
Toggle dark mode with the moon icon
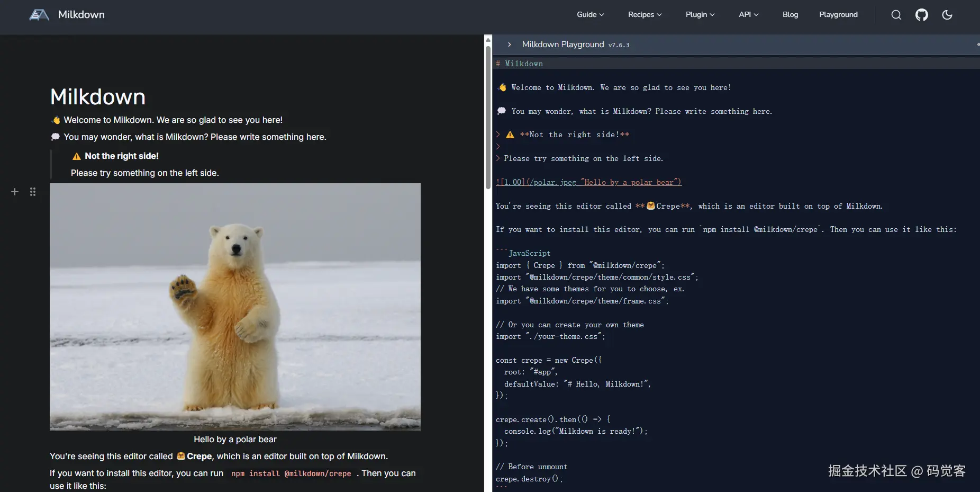[947, 15]
